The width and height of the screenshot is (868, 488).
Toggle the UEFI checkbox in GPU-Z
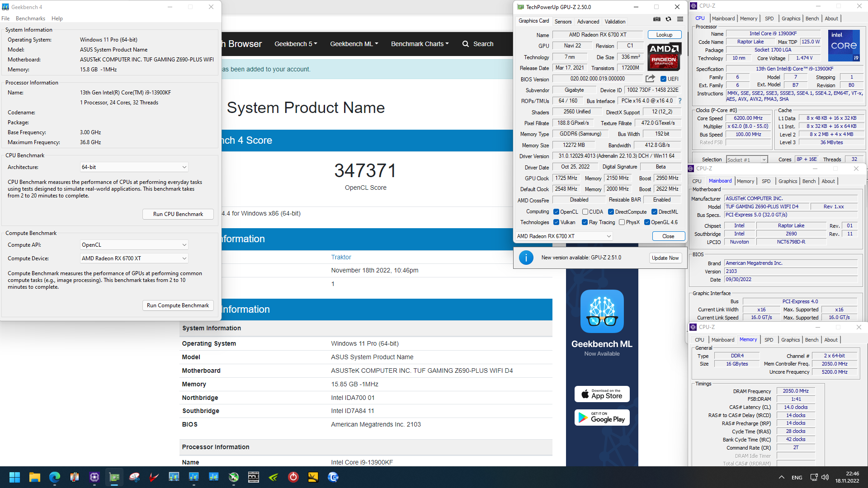coord(663,79)
